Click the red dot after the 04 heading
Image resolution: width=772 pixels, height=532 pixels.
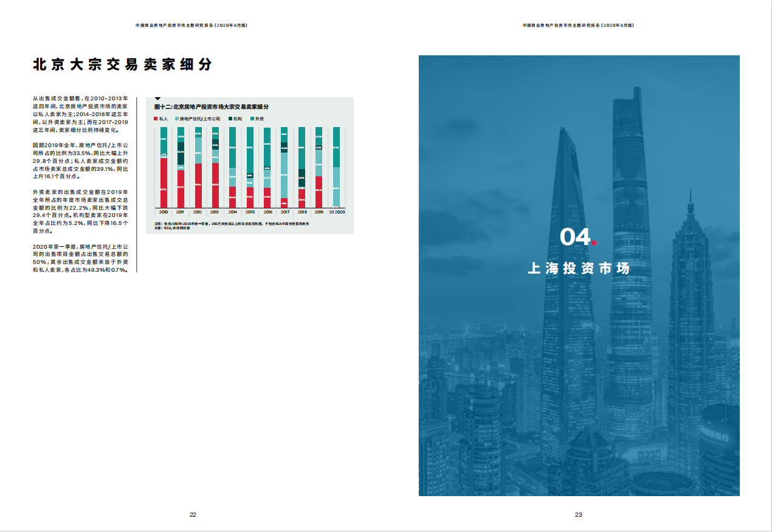tap(594, 243)
